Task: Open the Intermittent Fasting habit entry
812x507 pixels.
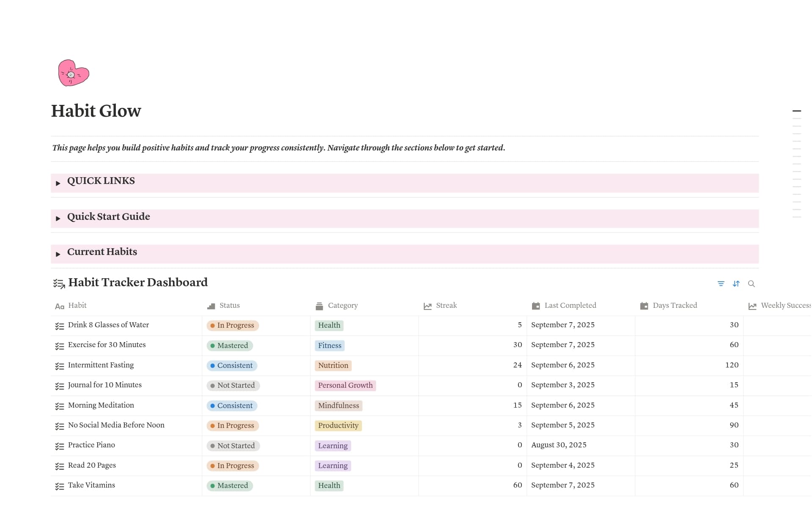Action: tap(101, 365)
